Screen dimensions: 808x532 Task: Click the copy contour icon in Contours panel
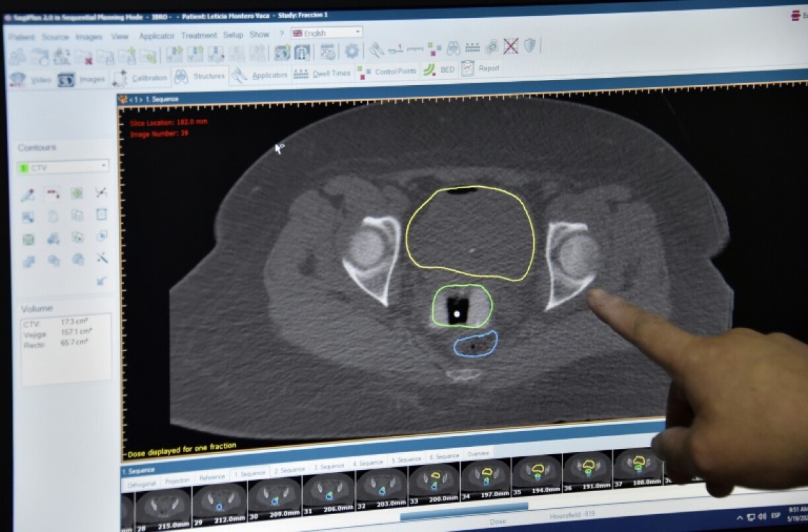[x=79, y=216]
